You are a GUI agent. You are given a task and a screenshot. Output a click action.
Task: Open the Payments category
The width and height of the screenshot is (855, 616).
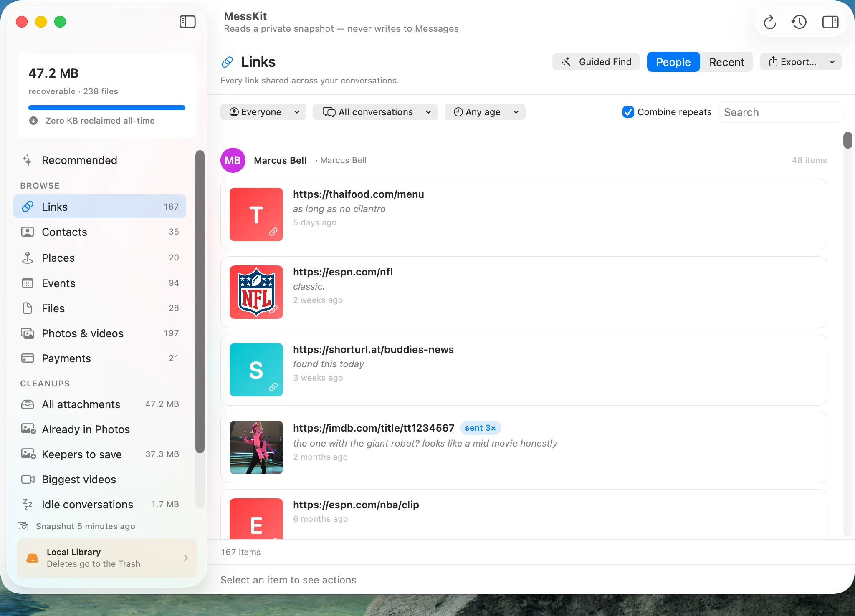[100, 358]
